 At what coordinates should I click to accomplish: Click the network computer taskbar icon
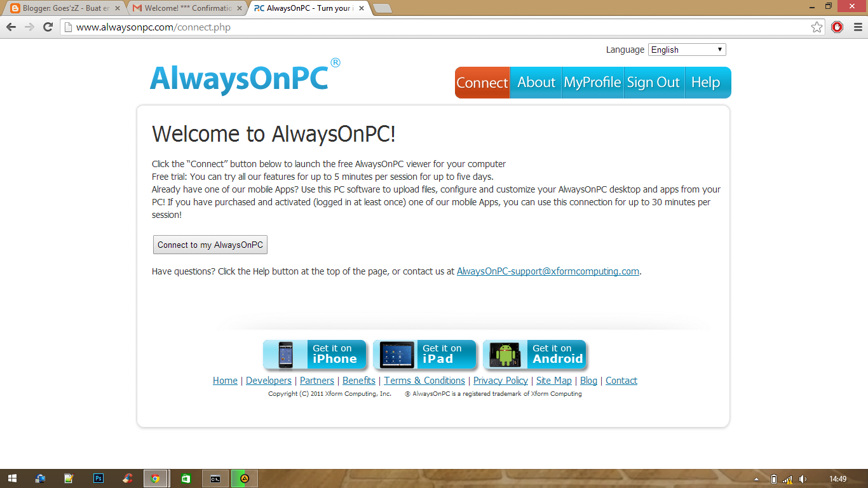tap(40, 478)
